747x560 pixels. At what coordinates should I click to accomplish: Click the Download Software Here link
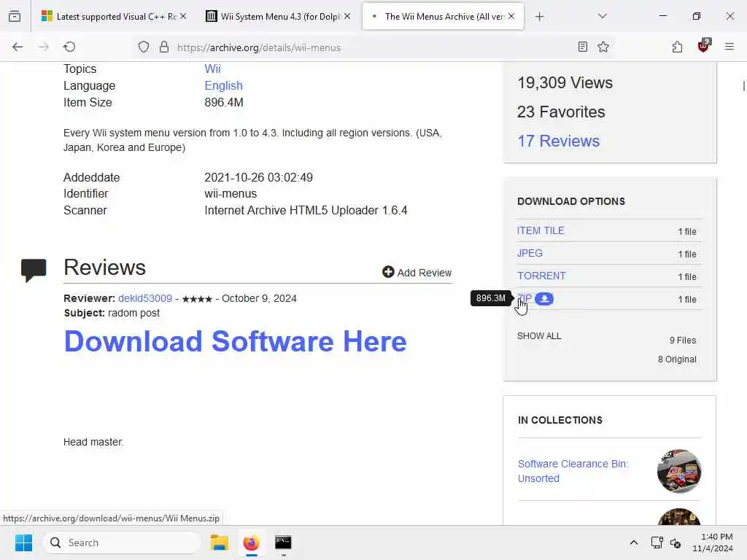(x=235, y=341)
